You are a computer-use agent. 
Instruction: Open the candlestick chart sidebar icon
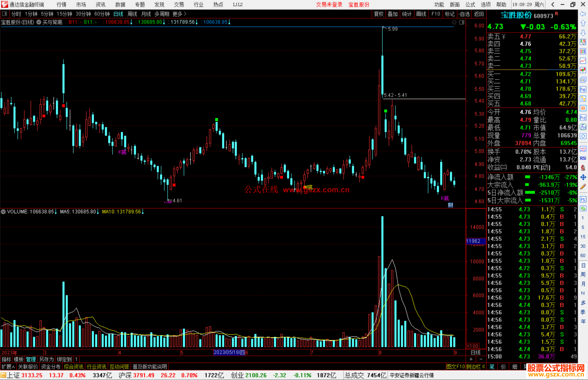click(x=583, y=70)
